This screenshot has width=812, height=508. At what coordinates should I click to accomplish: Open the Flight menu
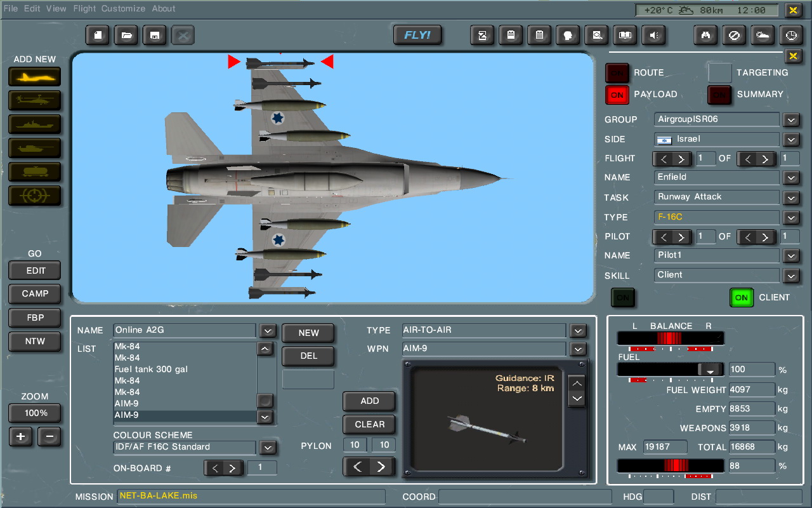point(84,9)
